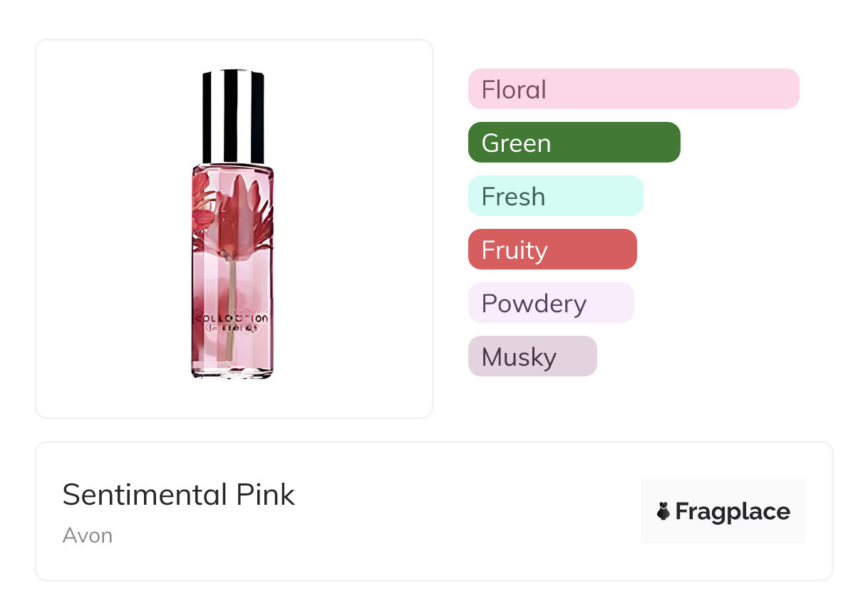Select the lavender Powdery accord bar
Screen dimensions: 868x616
click(550, 303)
